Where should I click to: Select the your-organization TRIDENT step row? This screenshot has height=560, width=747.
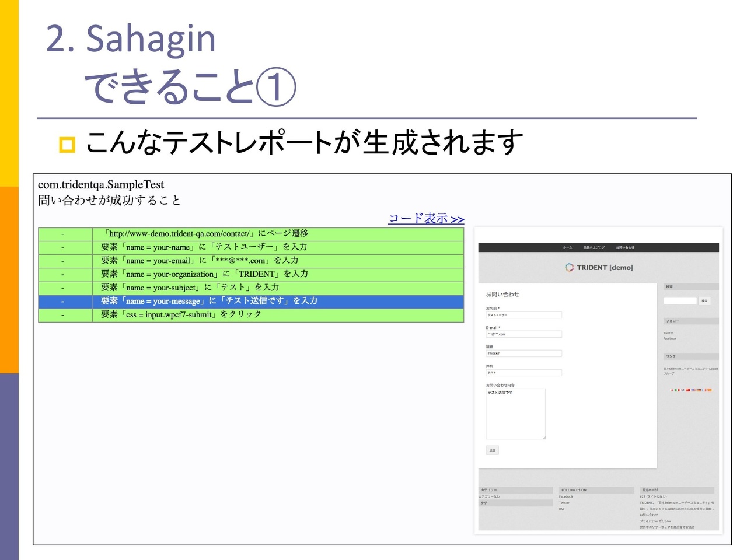pos(251,274)
